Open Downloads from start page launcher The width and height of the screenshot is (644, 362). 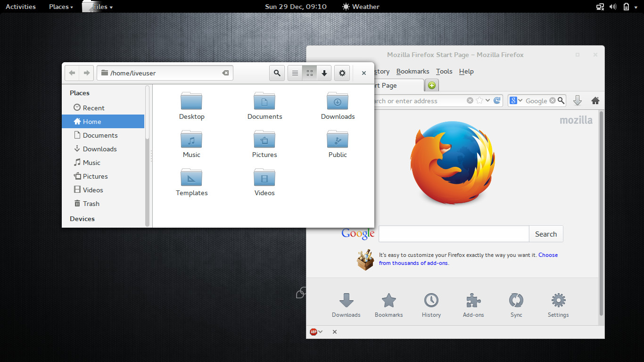pos(346,305)
